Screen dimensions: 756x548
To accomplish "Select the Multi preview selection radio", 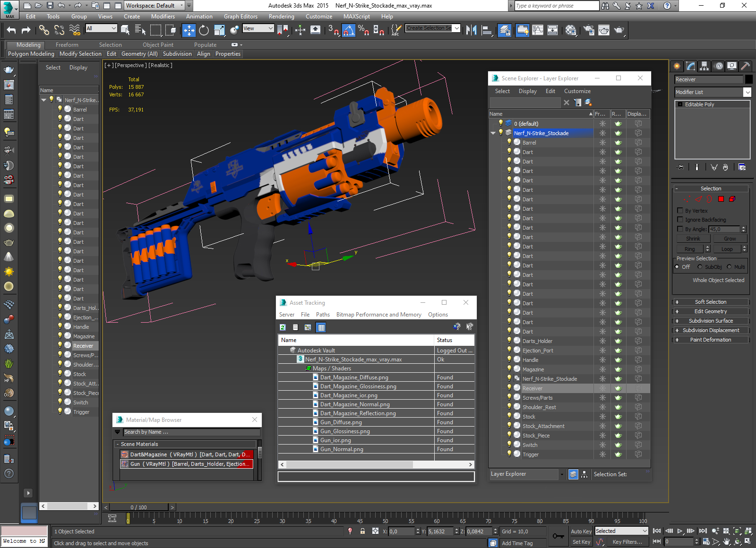I will (729, 267).
